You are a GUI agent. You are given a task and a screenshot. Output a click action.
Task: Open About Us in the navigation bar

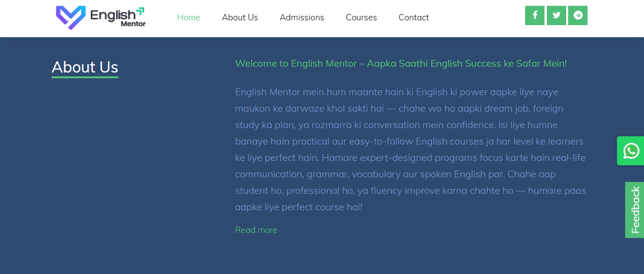240,17
